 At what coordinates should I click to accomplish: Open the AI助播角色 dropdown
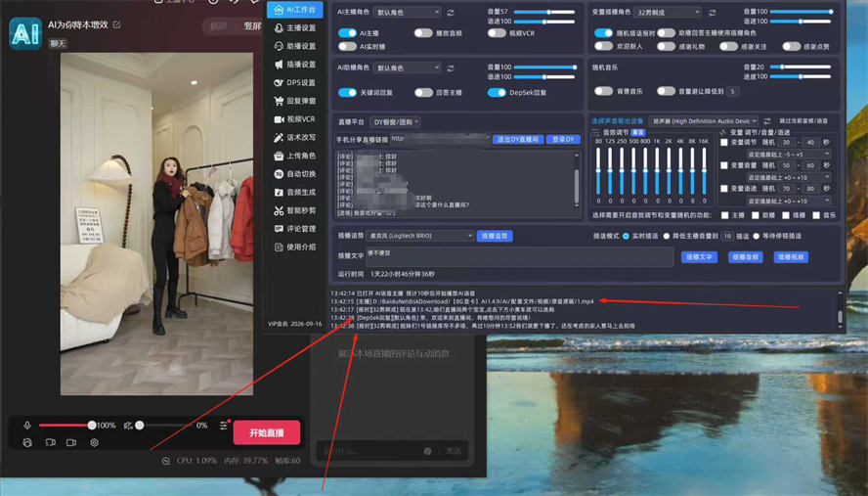click(x=407, y=68)
